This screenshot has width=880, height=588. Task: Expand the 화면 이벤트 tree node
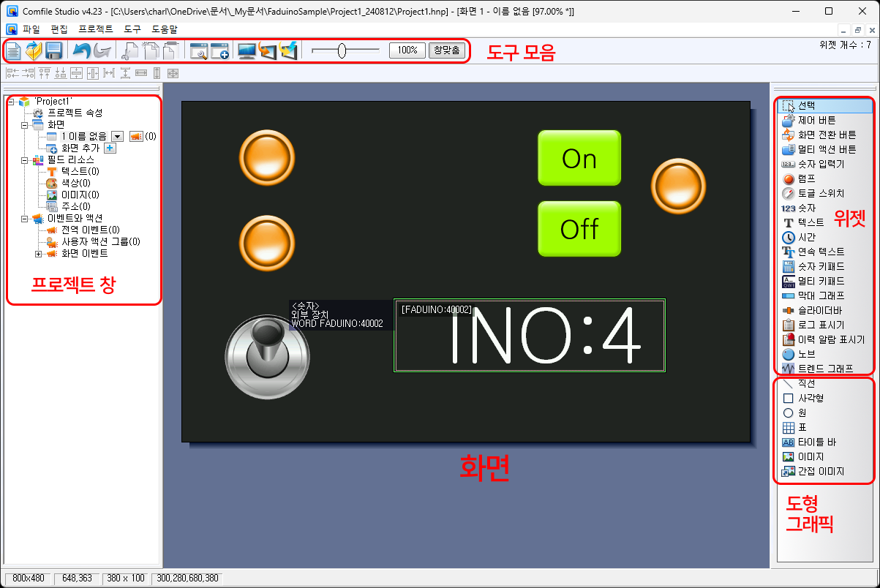tap(39, 254)
